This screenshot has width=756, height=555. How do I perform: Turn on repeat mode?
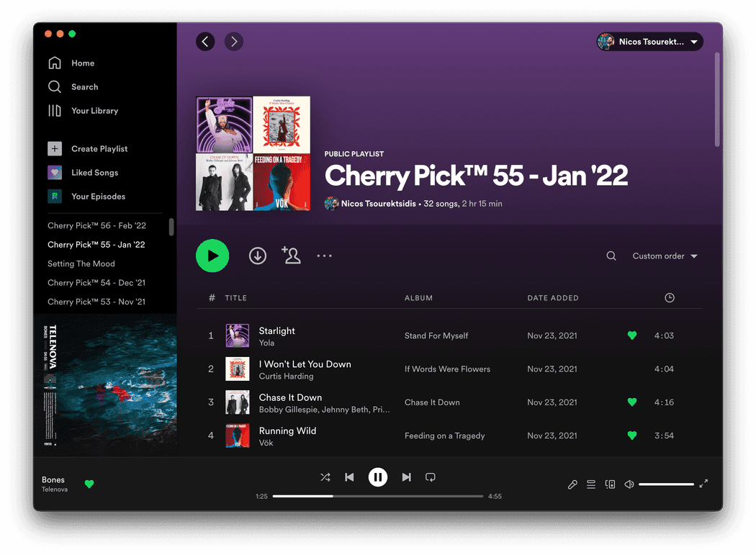430,477
